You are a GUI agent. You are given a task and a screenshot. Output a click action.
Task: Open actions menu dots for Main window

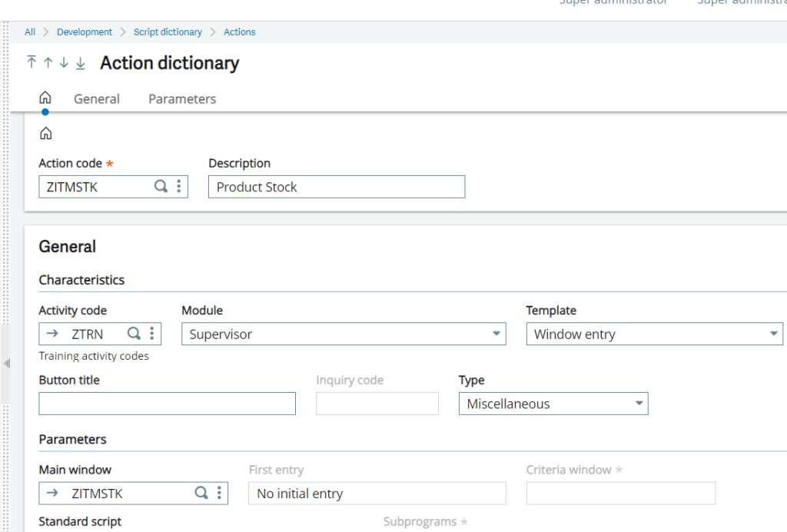pyautogui.click(x=219, y=493)
